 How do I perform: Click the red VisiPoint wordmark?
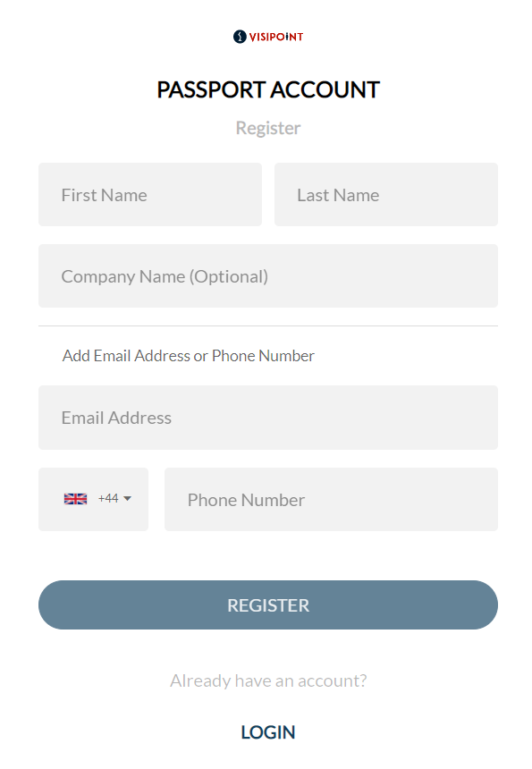(x=276, y=37)
